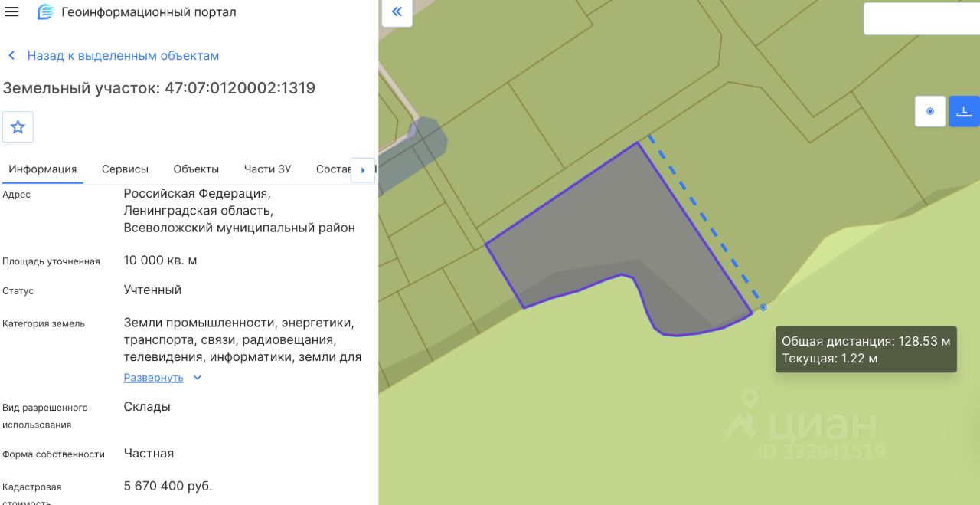Open the Части ЗУ tab
Viewport: 980px width, 505px height.
point(267,169)
